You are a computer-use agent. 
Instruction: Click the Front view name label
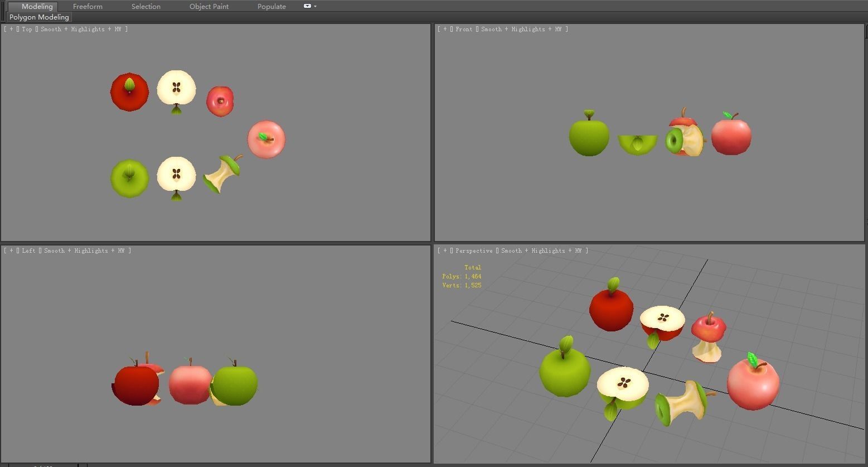[464, 29]
